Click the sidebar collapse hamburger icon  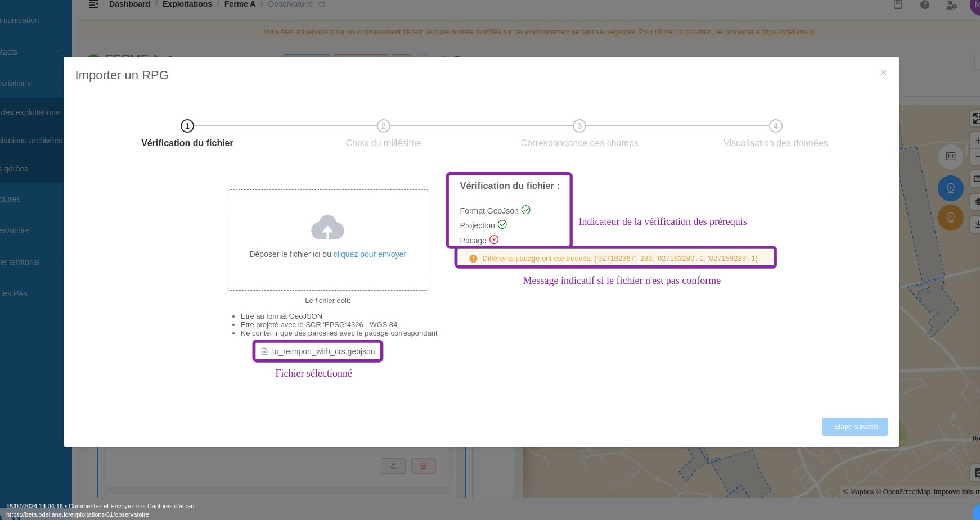(93, 4)
